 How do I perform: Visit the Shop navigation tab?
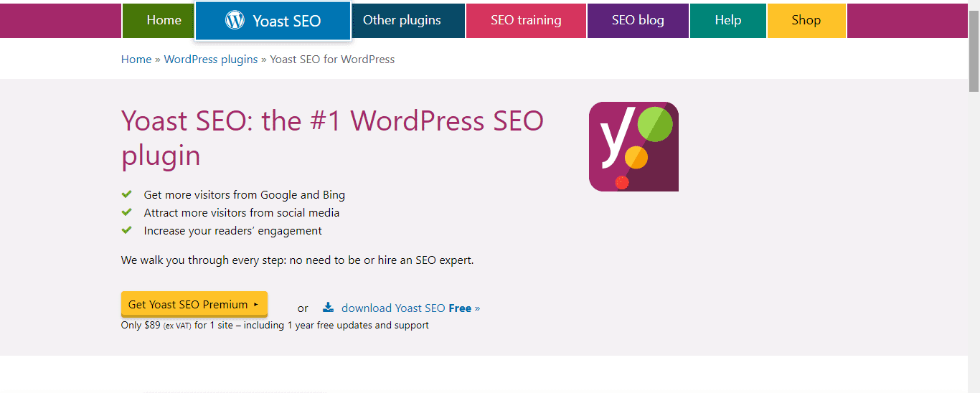click(x=806, y=20)
